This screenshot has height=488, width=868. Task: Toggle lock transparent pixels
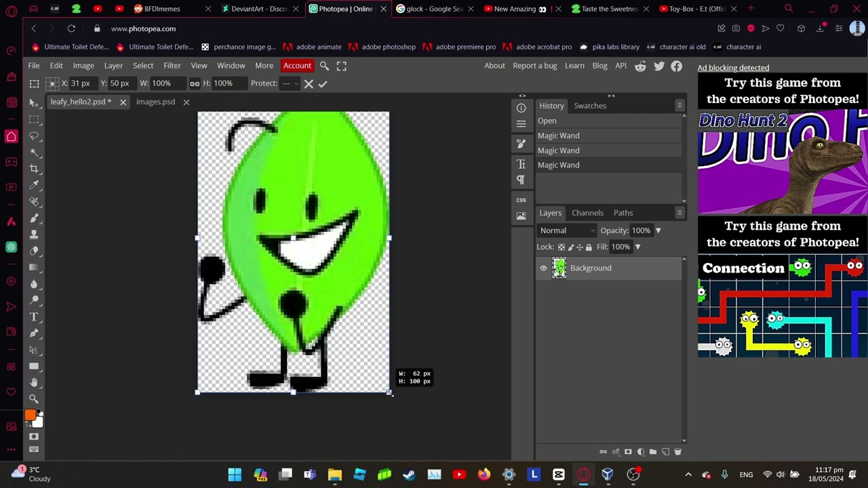[561, 247]
